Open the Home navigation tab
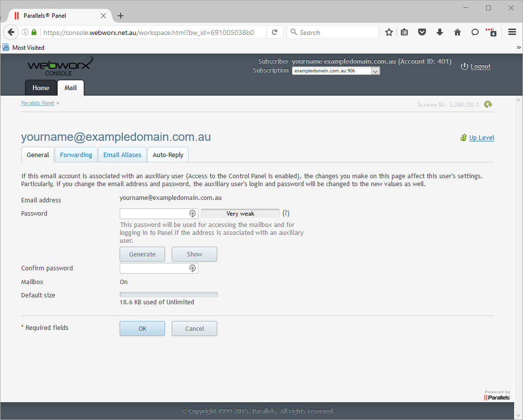This screenshot has width=523, height=420. coord(41,88)
